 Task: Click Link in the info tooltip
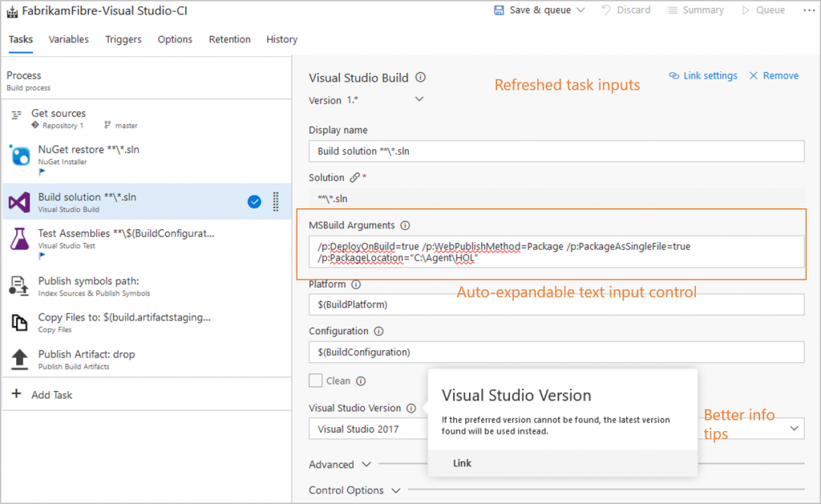tap(462, 463)
